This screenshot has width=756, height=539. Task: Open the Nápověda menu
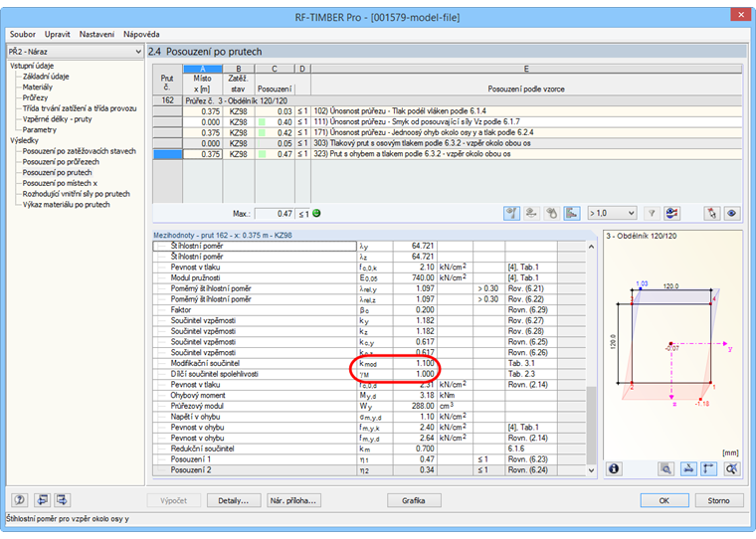(x=141, y=34)
